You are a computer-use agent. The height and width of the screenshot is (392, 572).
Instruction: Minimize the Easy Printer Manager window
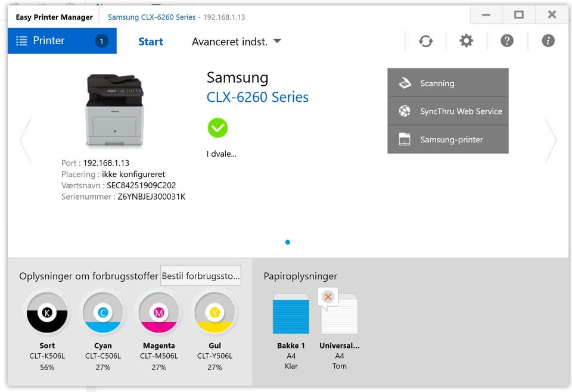tap(486, 15)
